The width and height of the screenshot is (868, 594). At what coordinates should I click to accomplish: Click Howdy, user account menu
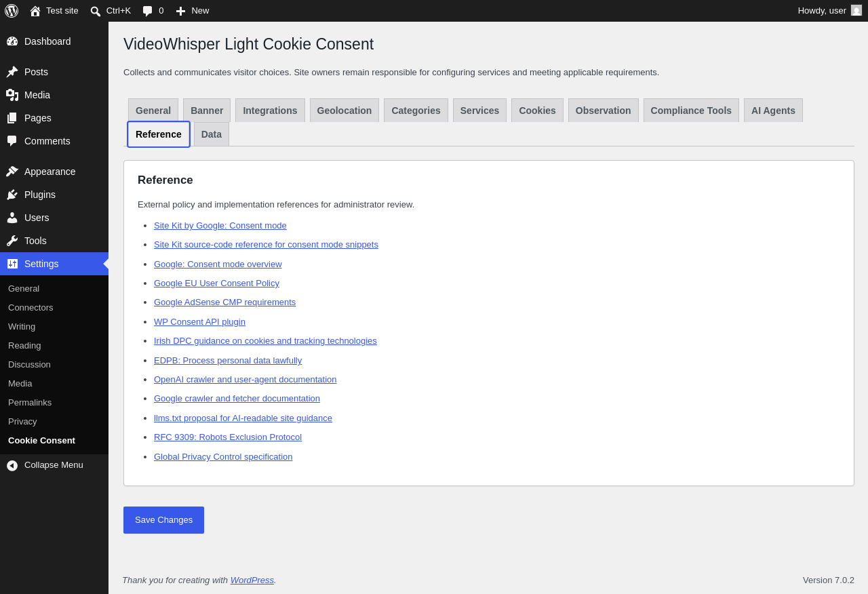click(x=829, y=11)
